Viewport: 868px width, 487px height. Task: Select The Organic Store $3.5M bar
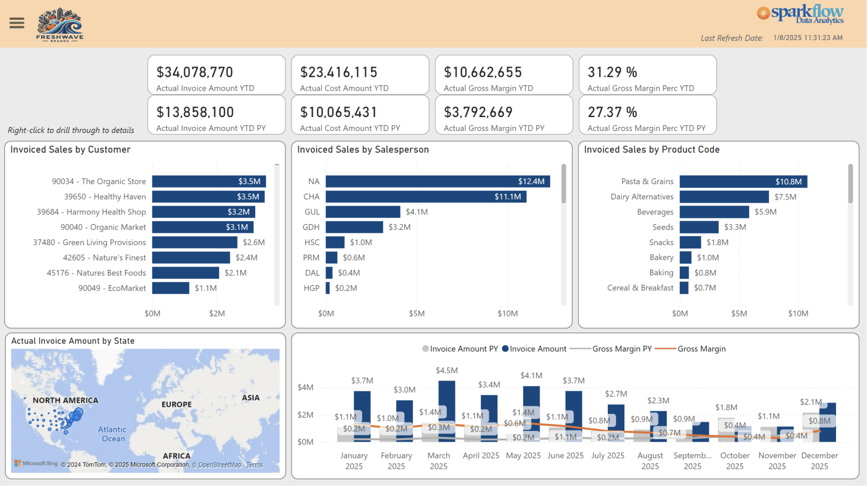tap(209, 181)
